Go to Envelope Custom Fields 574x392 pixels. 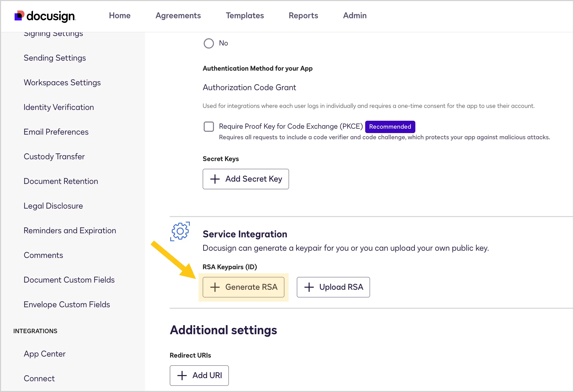[x=67, y=305]
